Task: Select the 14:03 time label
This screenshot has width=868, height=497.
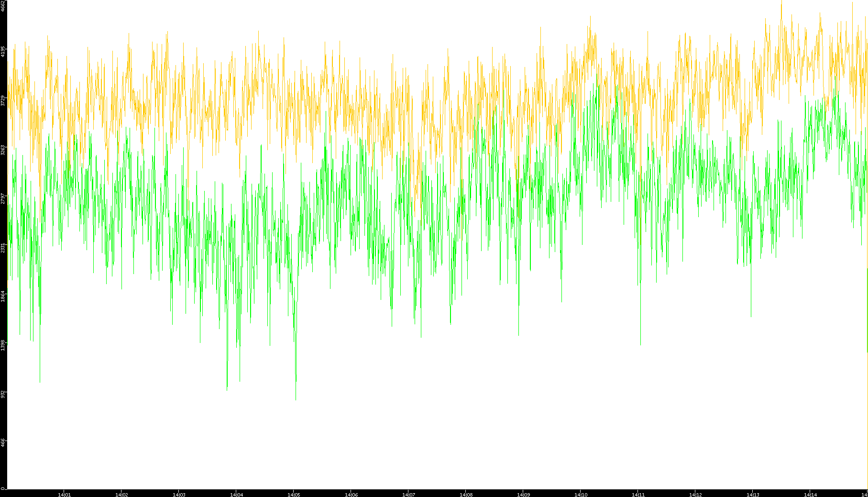Action: tap(179, 495)
